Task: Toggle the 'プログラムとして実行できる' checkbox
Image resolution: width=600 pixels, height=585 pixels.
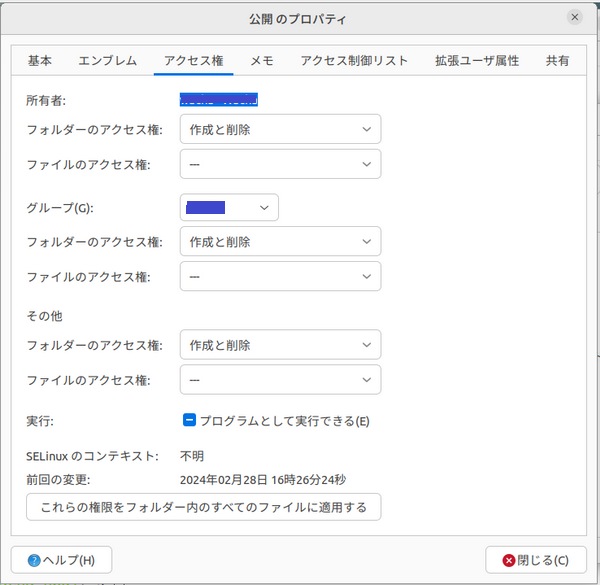Action: coord(189,421)
